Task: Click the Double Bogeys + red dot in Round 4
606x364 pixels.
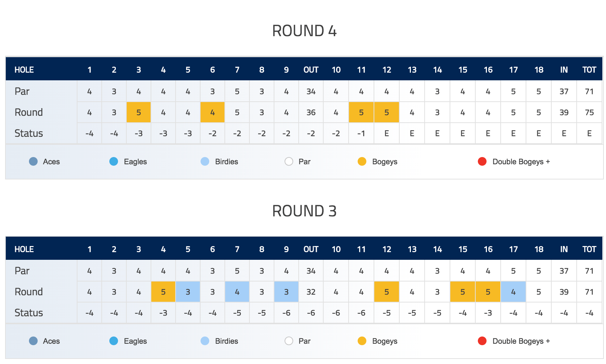Action: (482, 161)
